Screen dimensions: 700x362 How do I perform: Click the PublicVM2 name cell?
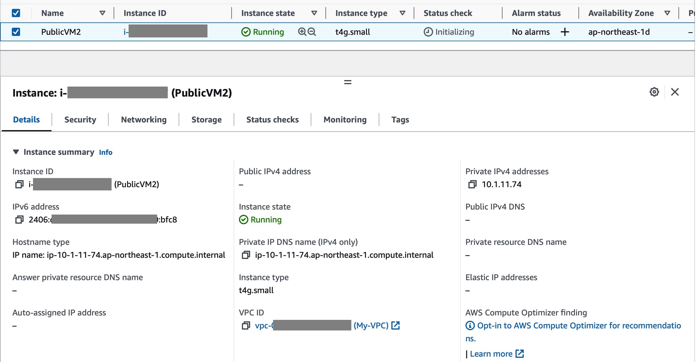click(61, 32)
